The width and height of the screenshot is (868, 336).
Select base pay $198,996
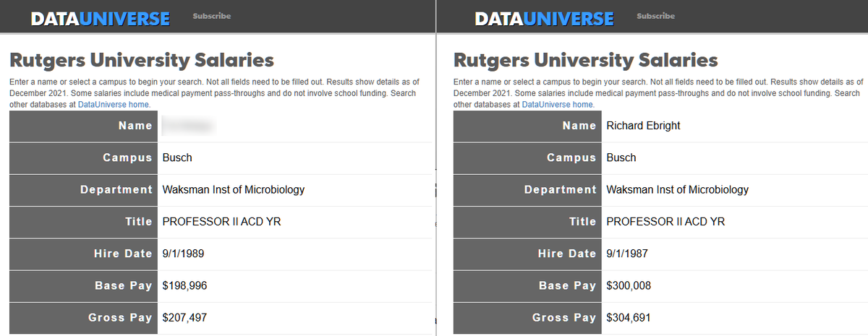[x=184, y=286]
